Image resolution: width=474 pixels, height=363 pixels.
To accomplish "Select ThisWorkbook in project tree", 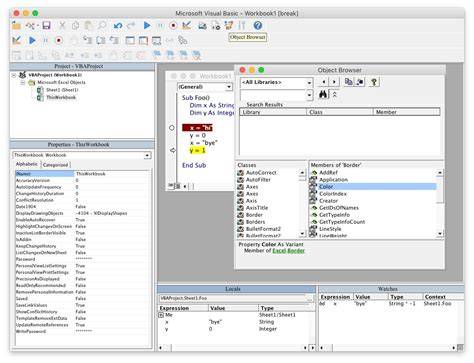I will 61,98.
